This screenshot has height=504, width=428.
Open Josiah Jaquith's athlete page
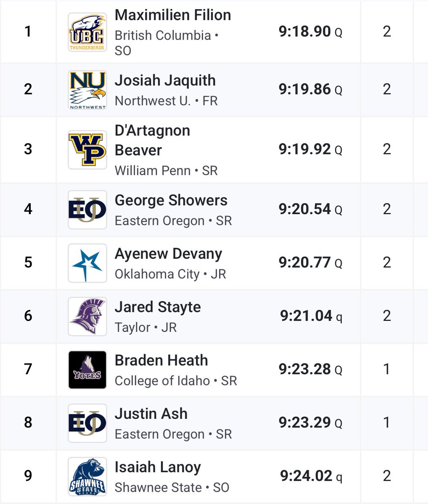click(165, 81)
